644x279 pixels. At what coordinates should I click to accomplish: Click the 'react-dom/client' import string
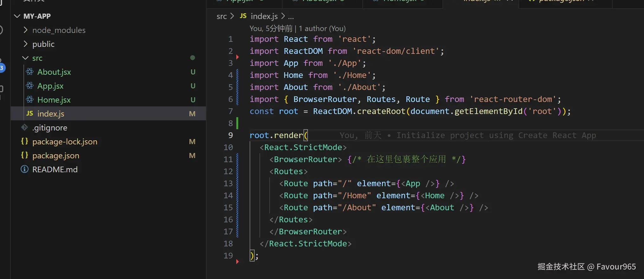(x=396, y=51)
